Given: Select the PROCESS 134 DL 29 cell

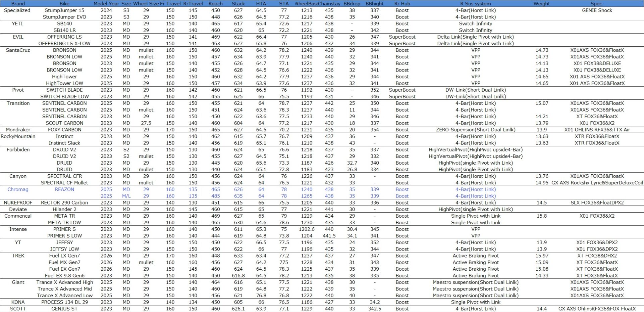Looking at the screenshot, I should point(64,302).
